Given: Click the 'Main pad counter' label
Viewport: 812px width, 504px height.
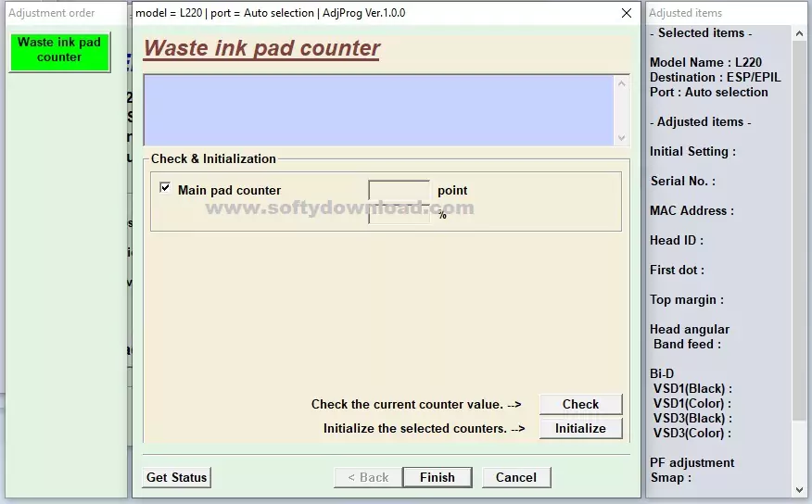Looking at the screenshot, I should 229,191.
